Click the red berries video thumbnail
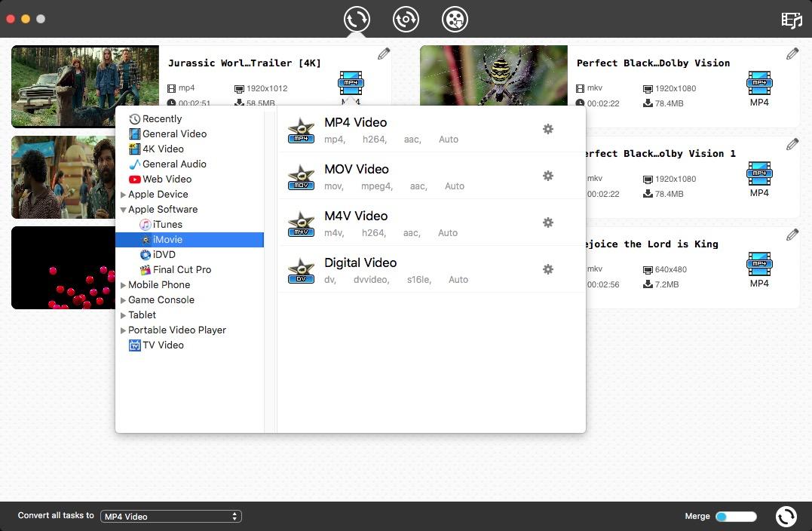 point(63,268)
